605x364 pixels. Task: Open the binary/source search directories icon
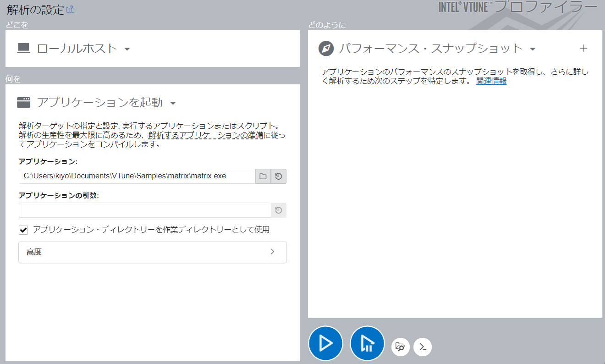(400, 347)
